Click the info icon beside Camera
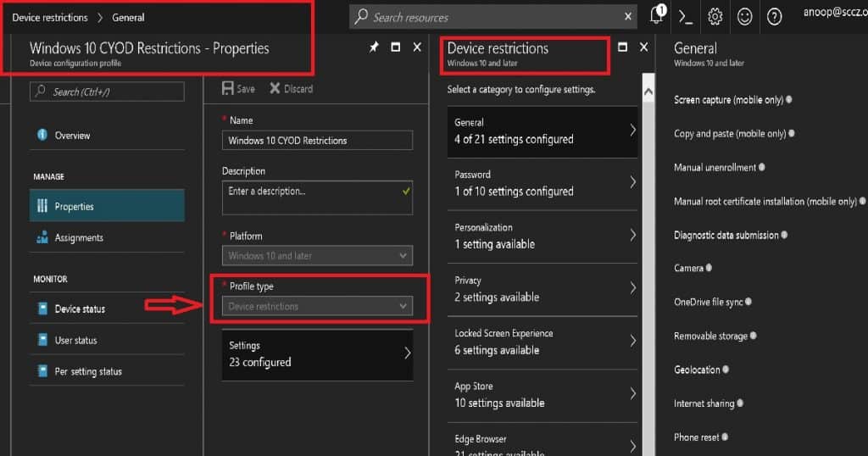The width and height of the screenshot is (868, 456). (709, 268)
